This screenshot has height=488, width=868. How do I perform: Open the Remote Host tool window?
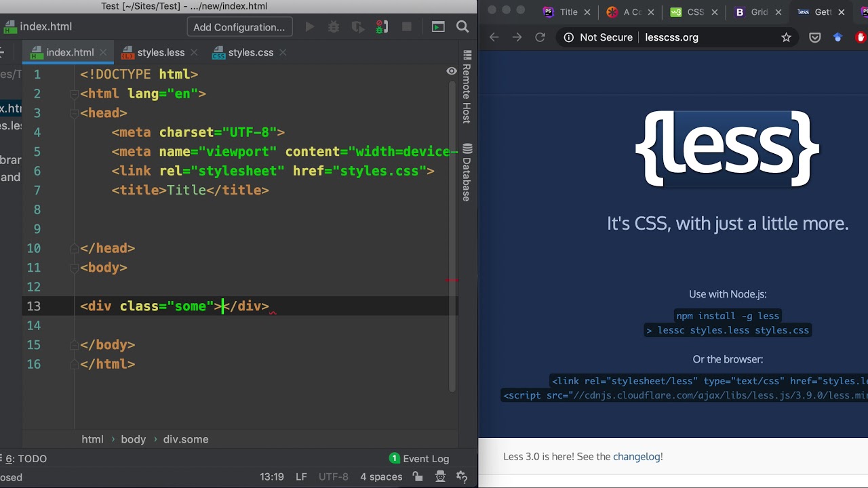pos(467,87)
